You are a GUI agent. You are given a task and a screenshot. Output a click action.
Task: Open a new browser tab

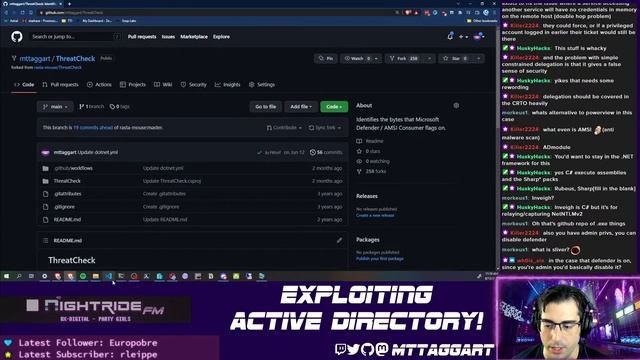(x=69, y=4)
